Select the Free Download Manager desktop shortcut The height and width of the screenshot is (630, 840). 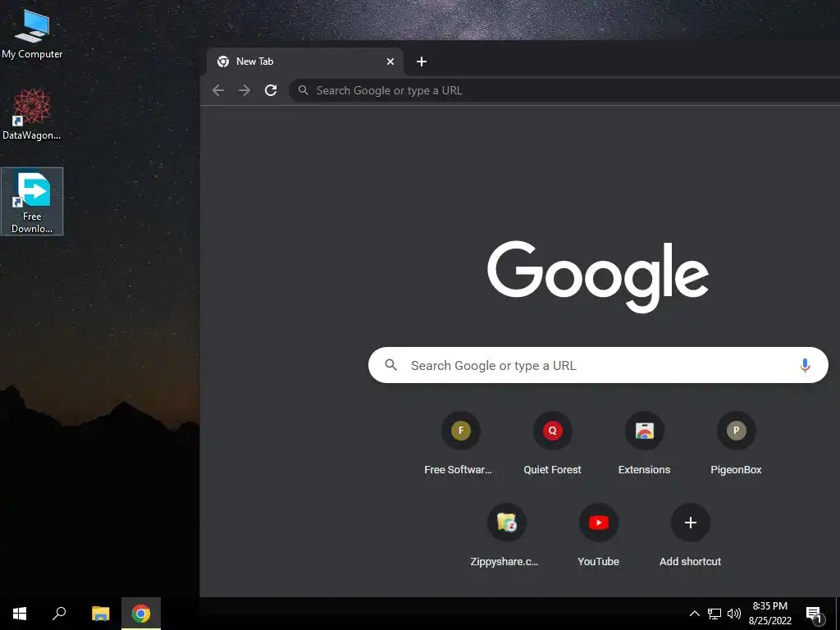point(32,202)
